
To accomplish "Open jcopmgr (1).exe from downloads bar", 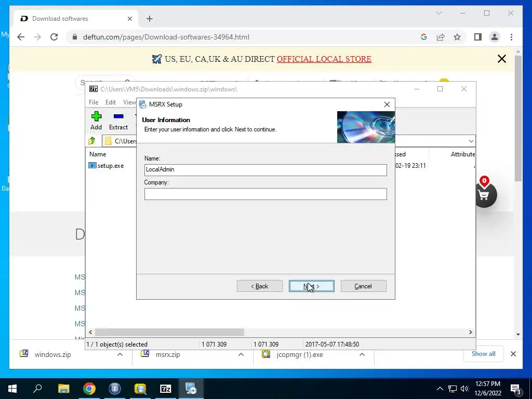I will 300,354.
